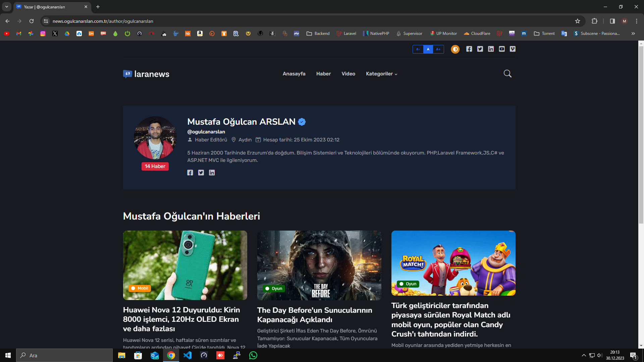Click the 14 Haber red badge
Viewport: 644px width, 362px height.
pos(155,166)
